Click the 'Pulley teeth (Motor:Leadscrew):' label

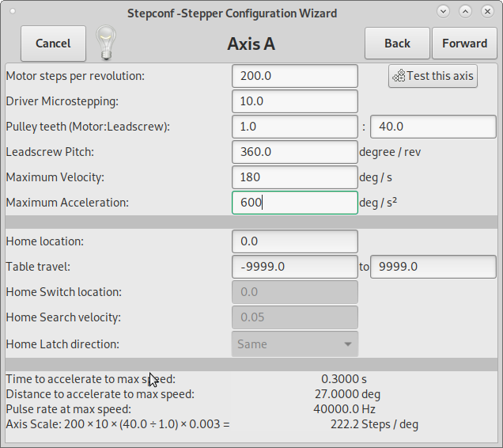pos(88,127)
